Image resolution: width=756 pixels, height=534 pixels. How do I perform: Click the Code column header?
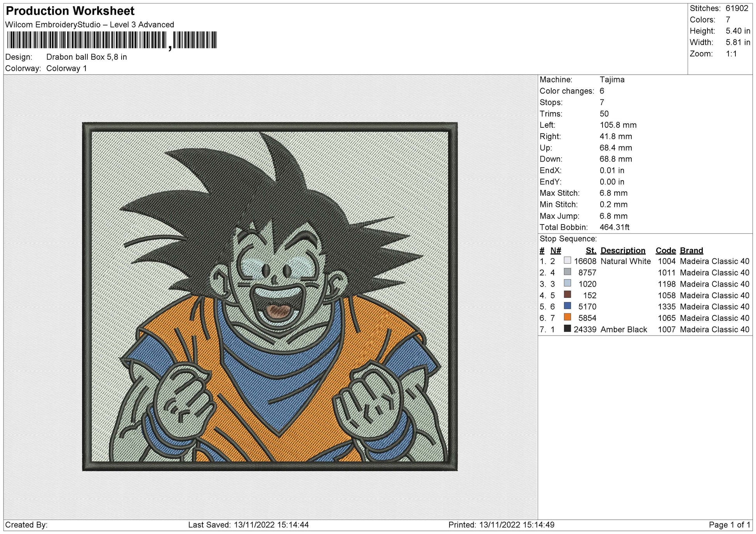(665, 250)
